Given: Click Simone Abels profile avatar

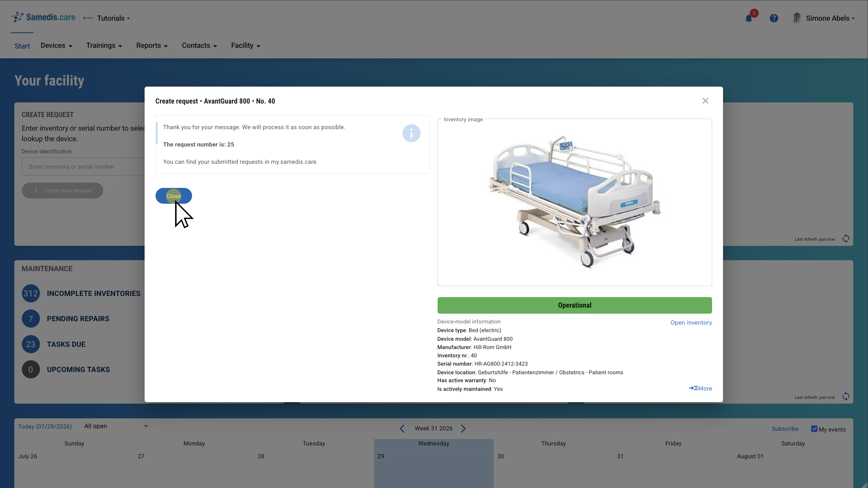Looking at the screenshot, I should 797,18.
